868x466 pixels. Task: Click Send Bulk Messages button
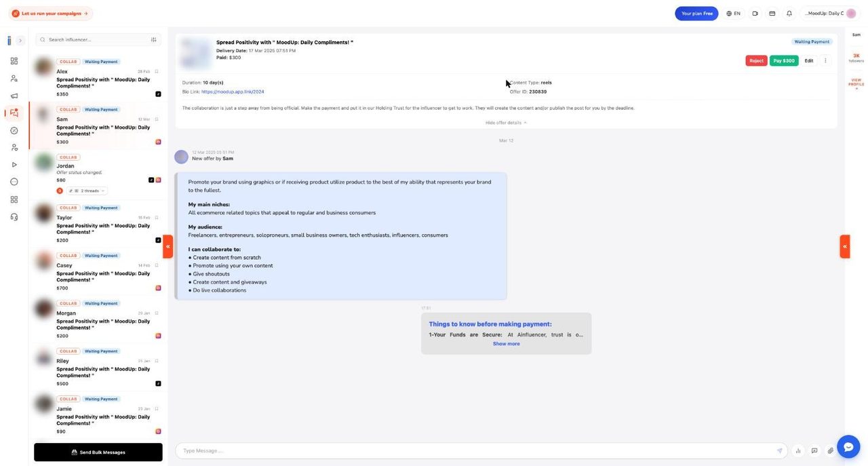tap(98, 452)
